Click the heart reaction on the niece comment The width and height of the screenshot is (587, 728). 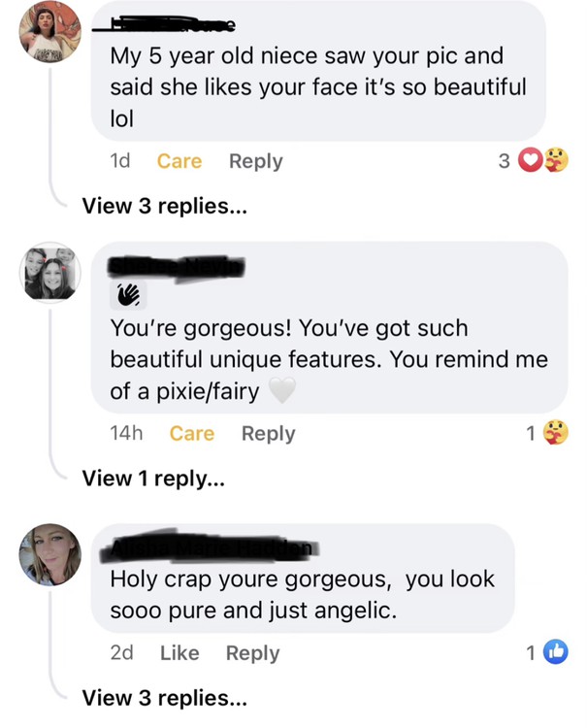click(532, 161)
